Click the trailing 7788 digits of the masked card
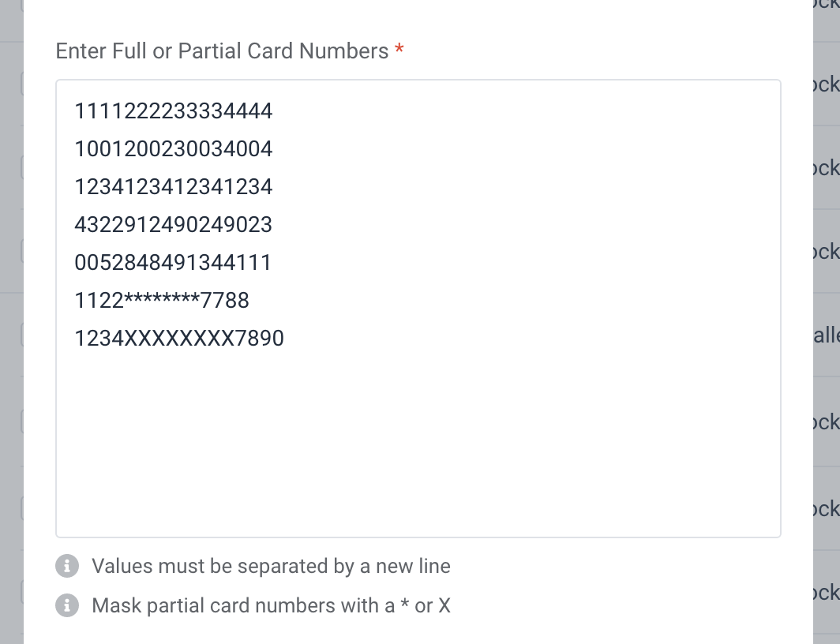The image size is (840, 644). tap(224, 301)
